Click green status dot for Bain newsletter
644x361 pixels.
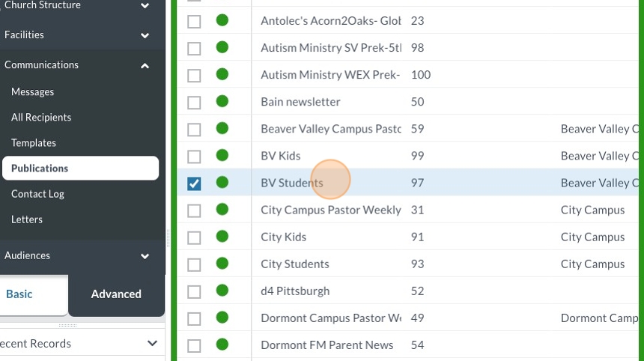(222, 101)
